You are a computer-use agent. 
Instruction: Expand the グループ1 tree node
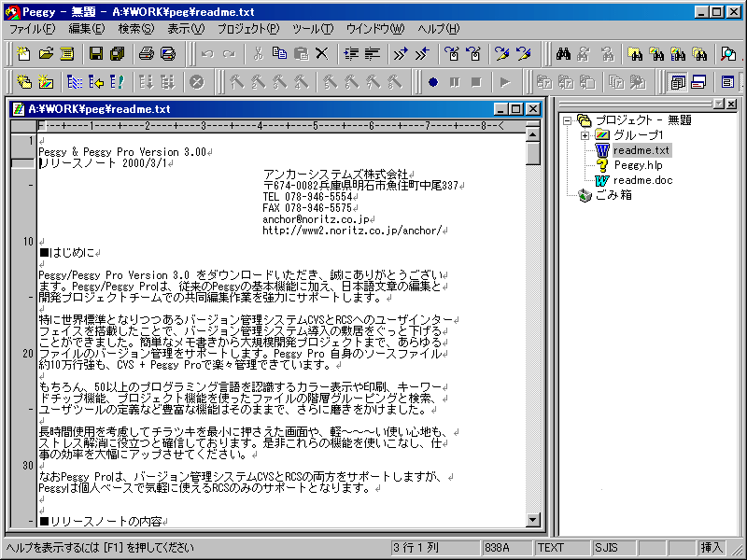pyautogui.click(x=585, y=135)
